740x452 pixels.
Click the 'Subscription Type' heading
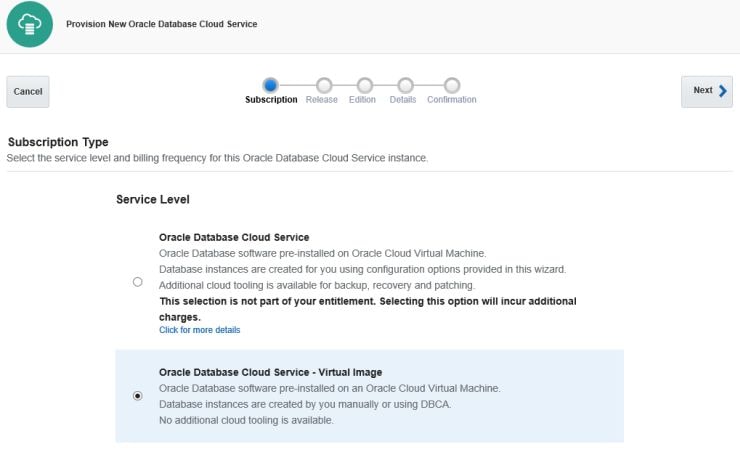point(58,142)
